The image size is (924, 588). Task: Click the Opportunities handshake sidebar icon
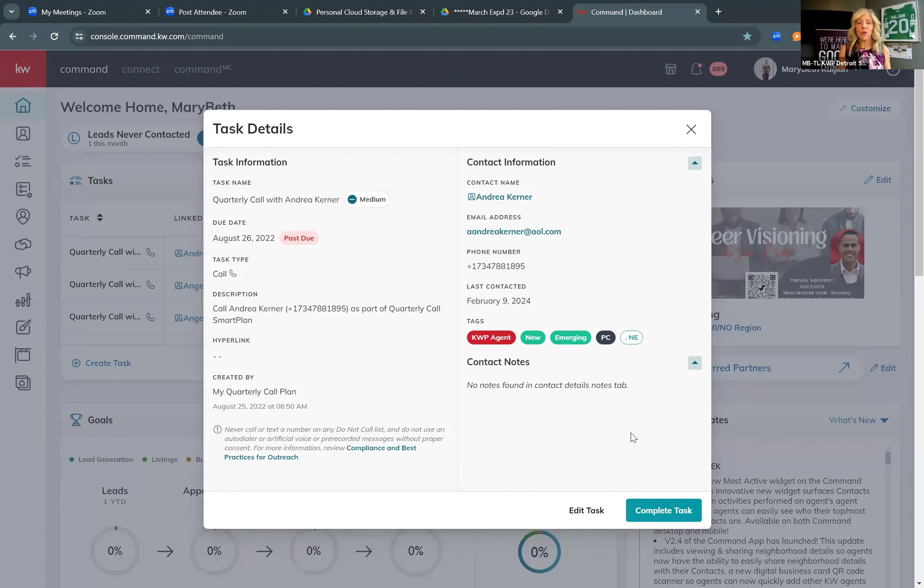[23, 244]
